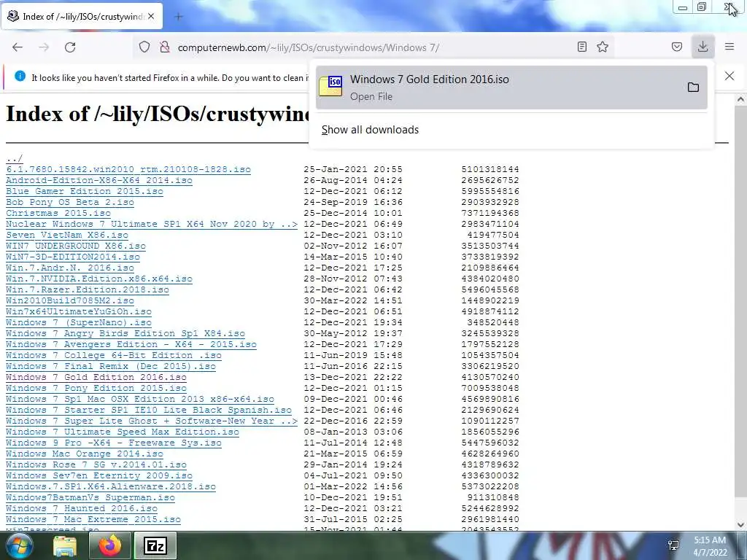
Task: Click Windows 7 Sp1 Mac OSX Edition link
Action: [140, 400]
